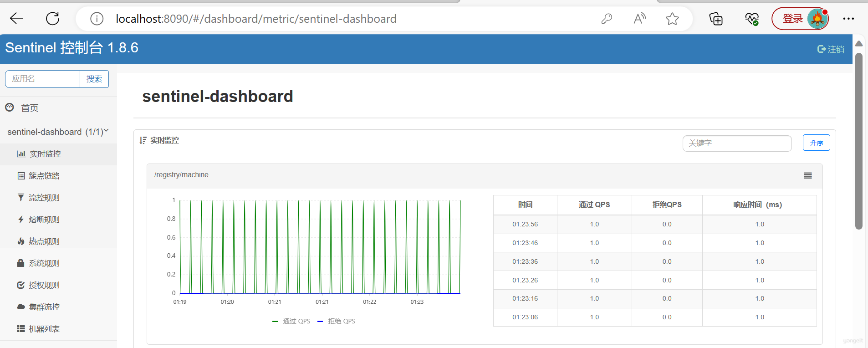Click the sentinel-dashboard page heading
Image resolution: width=868 pixels, height=348 pixels.
coord(218,97)
